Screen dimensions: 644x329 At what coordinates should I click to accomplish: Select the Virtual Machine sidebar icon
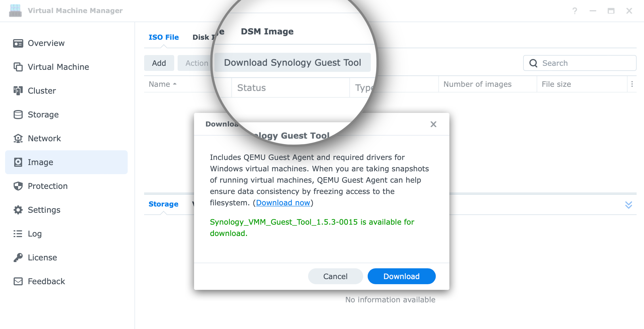pos(18,67)
